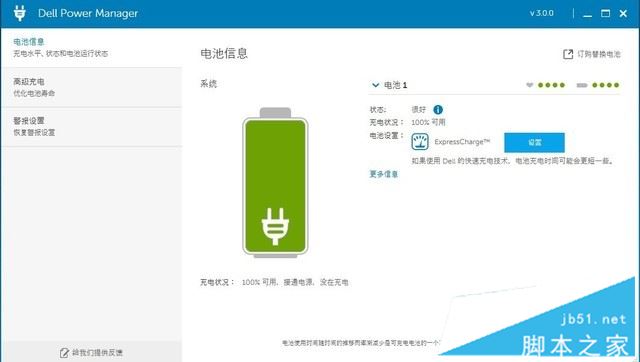640x362 pixels.
Task: Switch to the 高级充电 sidebar tab
Action: point(91,87)
